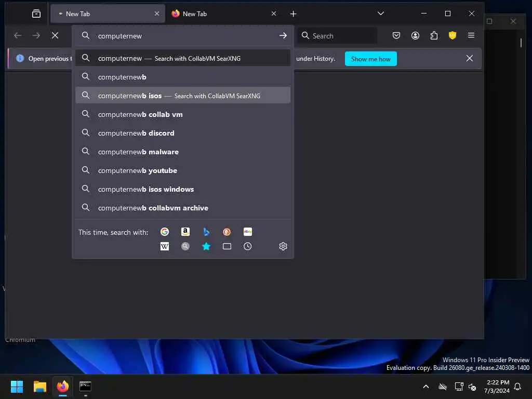Select computernewb malware suggestion
The width and height of the screenshot is (532, 399).
pyautogui.click(x=182, y=152)
